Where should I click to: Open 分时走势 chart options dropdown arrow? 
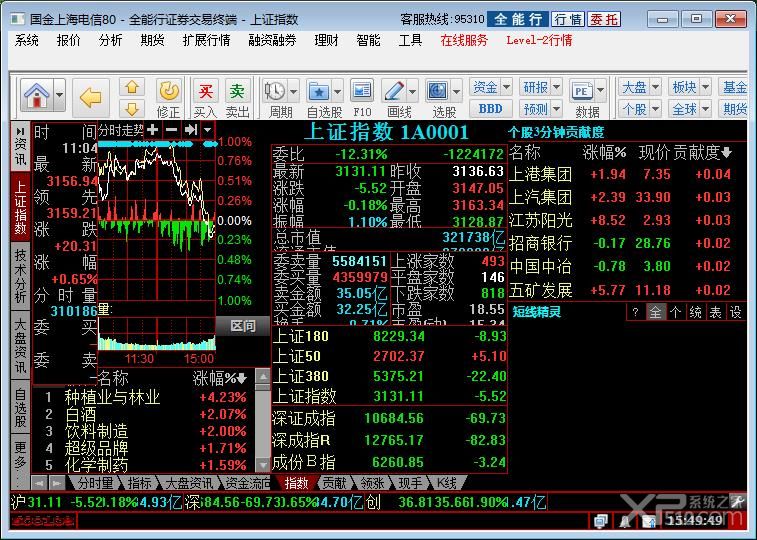[x=208, y=129]
